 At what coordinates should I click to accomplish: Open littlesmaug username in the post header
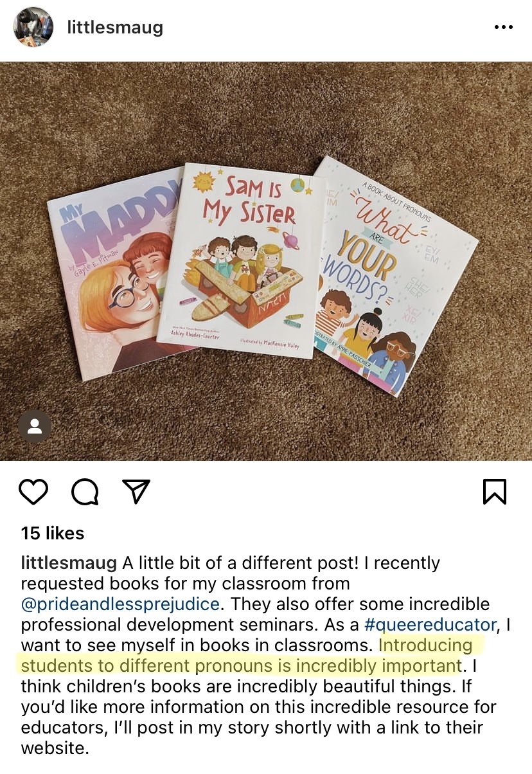115,28
